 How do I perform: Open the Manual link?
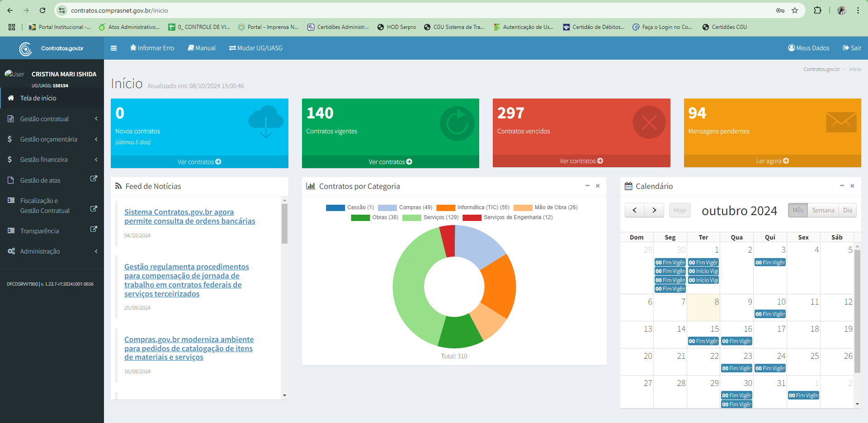pyautogui.click(x=202, y=48)
